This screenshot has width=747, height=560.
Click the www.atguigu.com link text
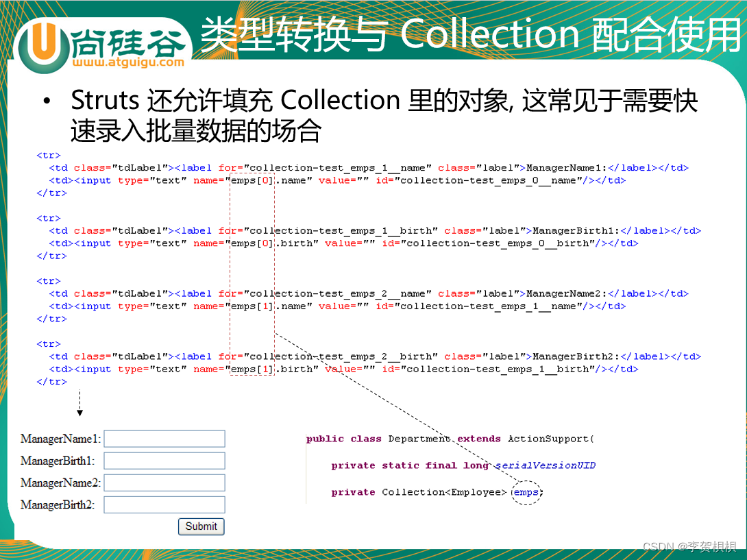coord(128,62)
